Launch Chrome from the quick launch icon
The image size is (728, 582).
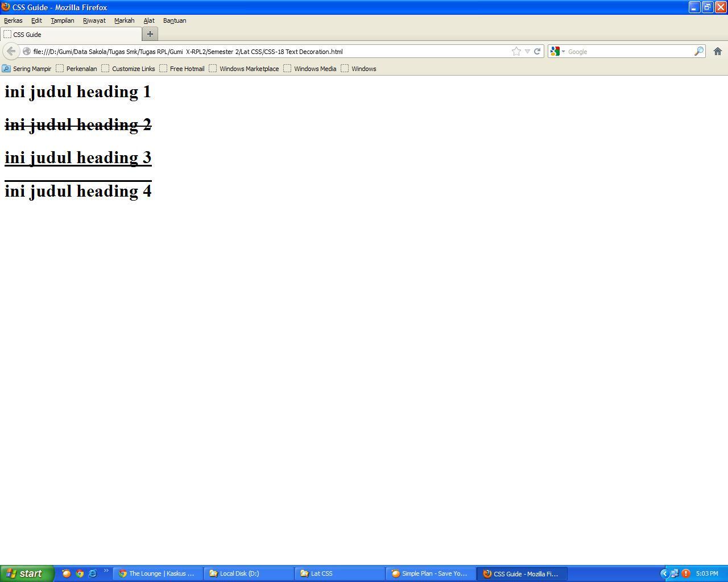80,573
